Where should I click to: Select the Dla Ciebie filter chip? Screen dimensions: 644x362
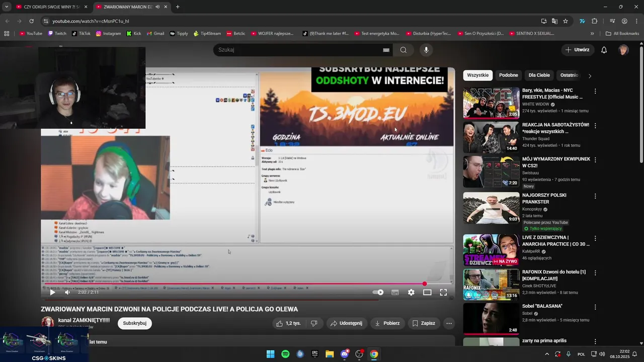539,75
